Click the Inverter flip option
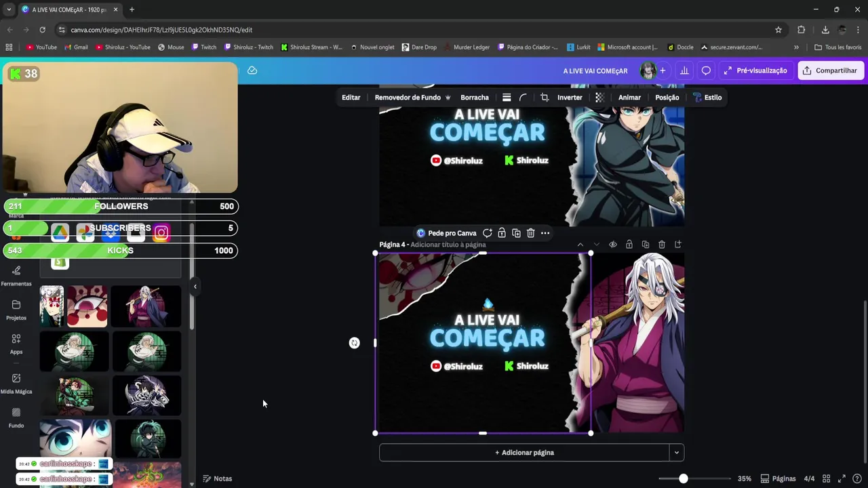 [570, 98]
